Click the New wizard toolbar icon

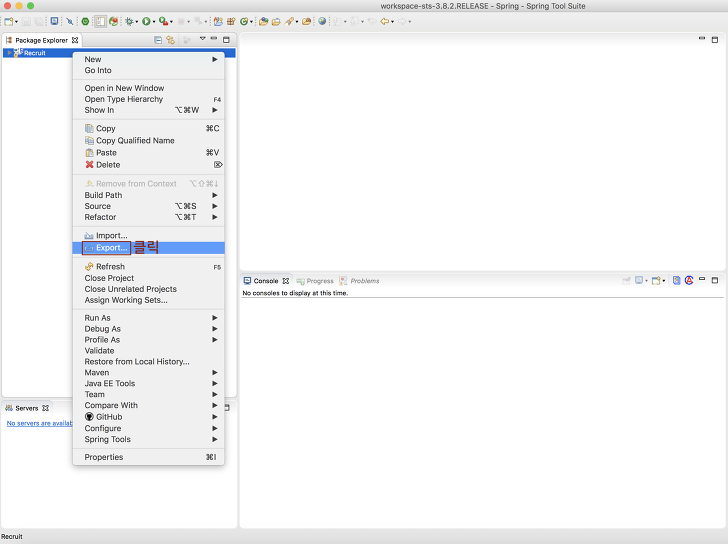pos(8,21)
